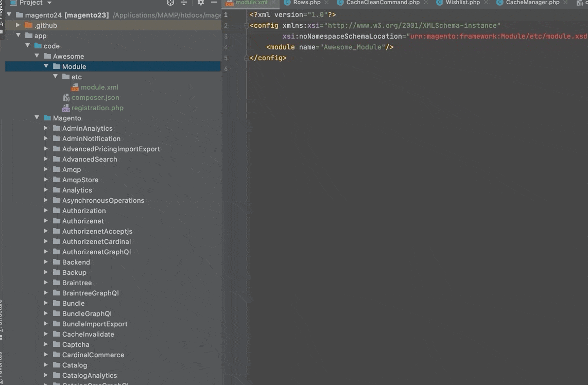Hide the Project panel with minus icon
Viewport: 588px width, 385px height.
(x=214, y=3)
